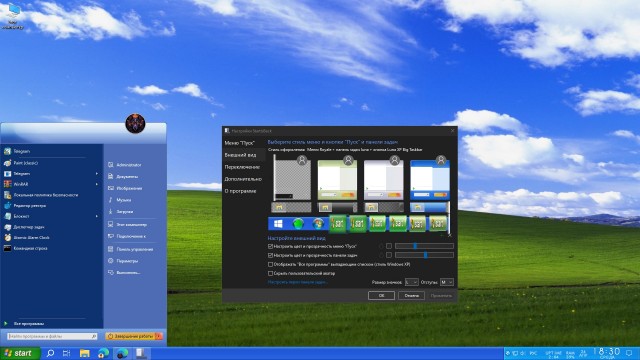Open Панель управления in Start menu
640x360 pixels.
[x=134, y=249]
